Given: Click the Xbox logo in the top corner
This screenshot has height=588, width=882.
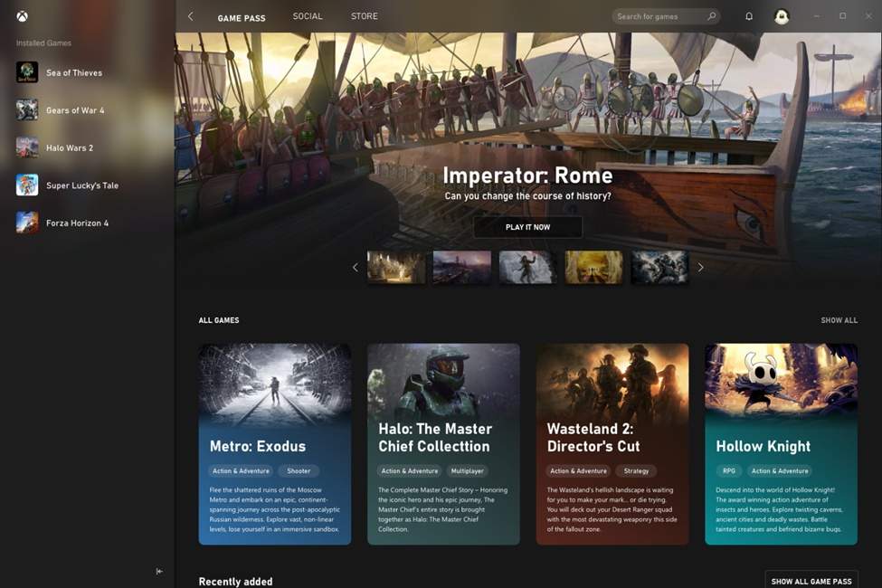Looking at the screenshot, I should pos(21,15).
